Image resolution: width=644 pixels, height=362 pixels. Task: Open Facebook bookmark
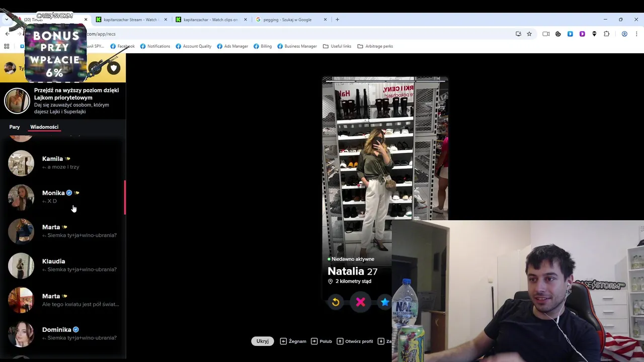pos(122,46)
